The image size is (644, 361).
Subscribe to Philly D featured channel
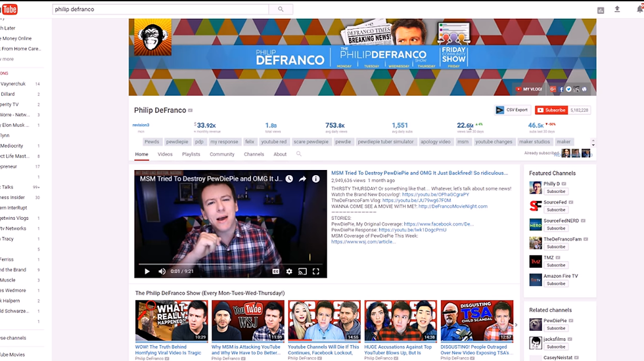pos(556,191)
